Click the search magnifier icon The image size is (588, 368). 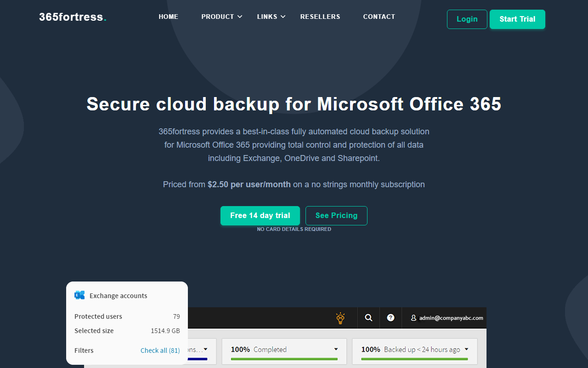point(368,317)
